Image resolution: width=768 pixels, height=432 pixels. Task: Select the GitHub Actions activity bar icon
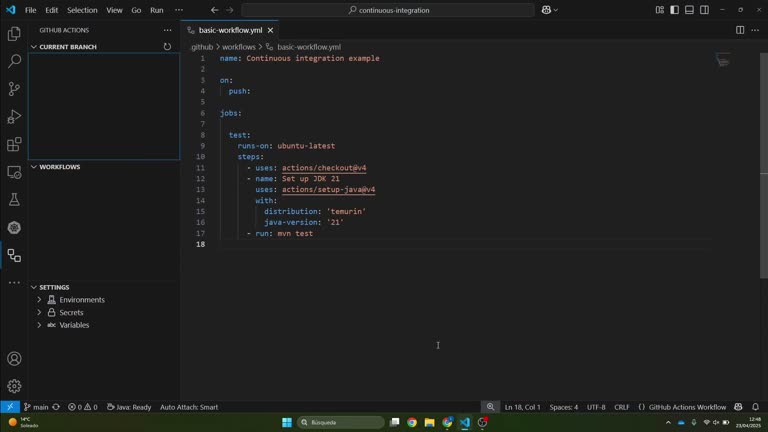[14, 255]
